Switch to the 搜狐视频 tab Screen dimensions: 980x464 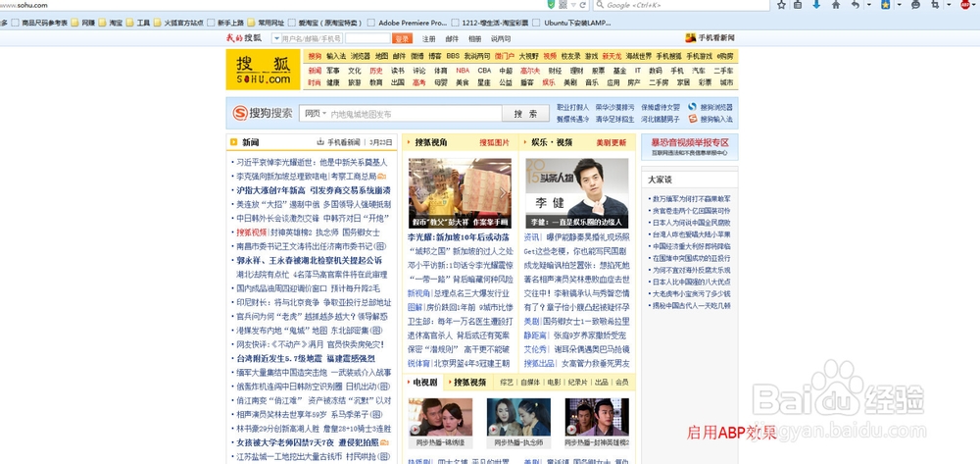click(469, 382)
